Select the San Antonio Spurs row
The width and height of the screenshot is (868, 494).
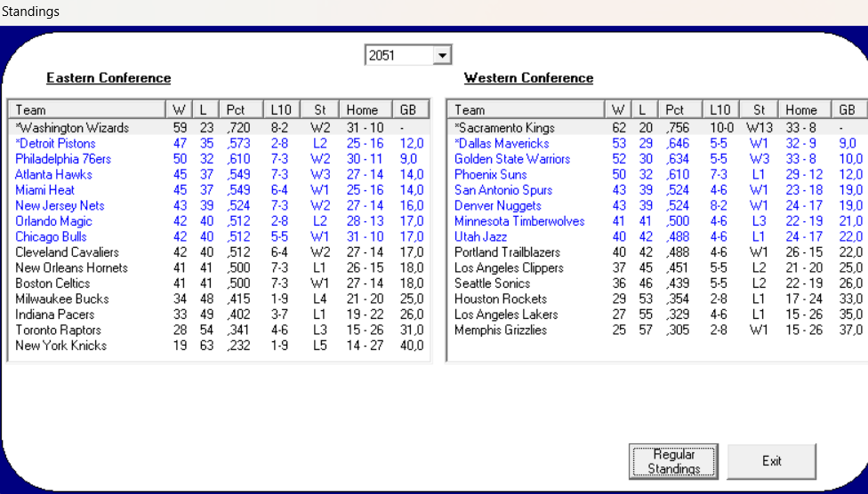point(658,190)
